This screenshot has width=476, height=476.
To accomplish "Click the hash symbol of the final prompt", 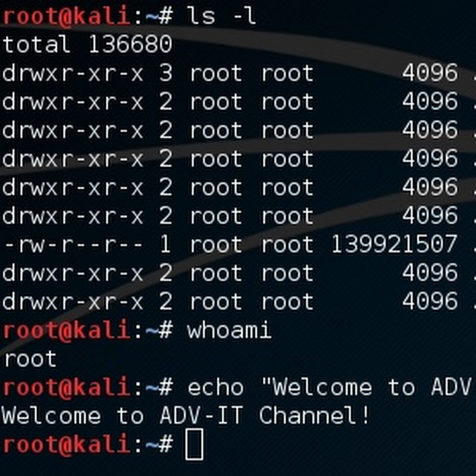I will [166, 445].
